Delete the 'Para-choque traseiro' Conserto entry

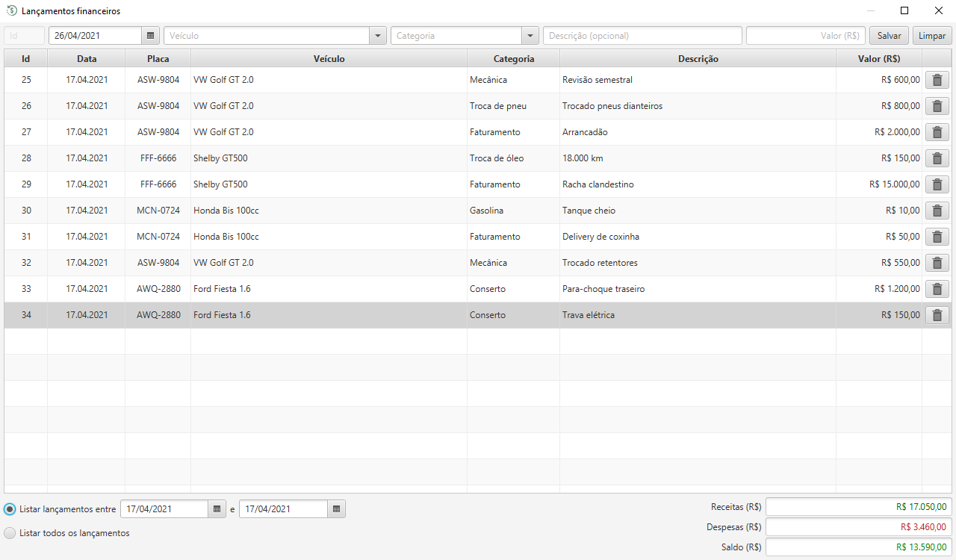pyautogui.click(x=937, y=288)
